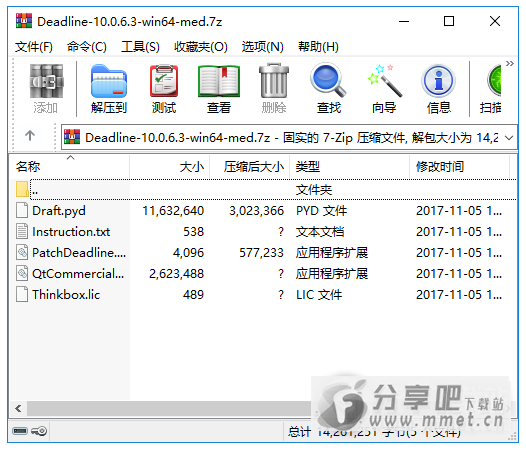Click the parent folder icon
526x450 pixels.
22,189
